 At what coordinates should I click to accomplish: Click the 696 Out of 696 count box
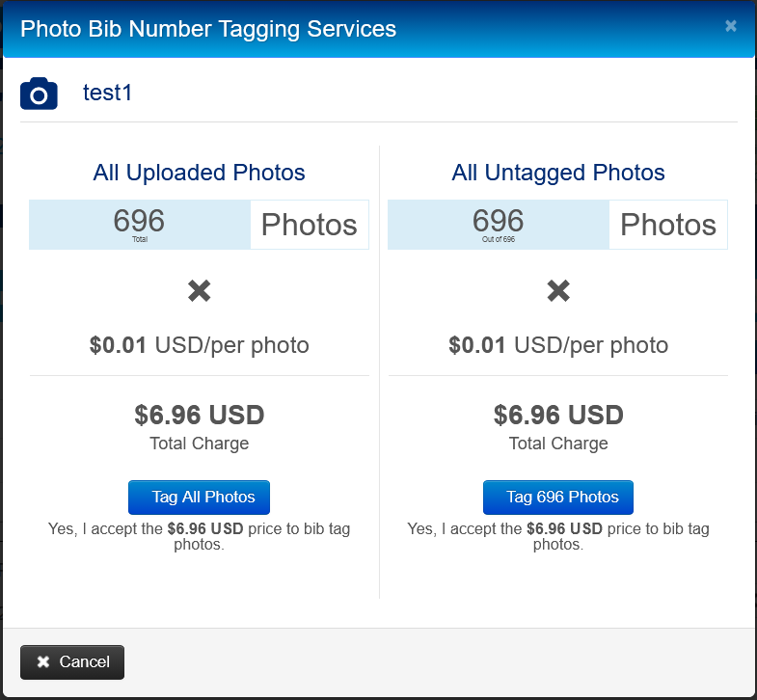click(x=499, y=224)
